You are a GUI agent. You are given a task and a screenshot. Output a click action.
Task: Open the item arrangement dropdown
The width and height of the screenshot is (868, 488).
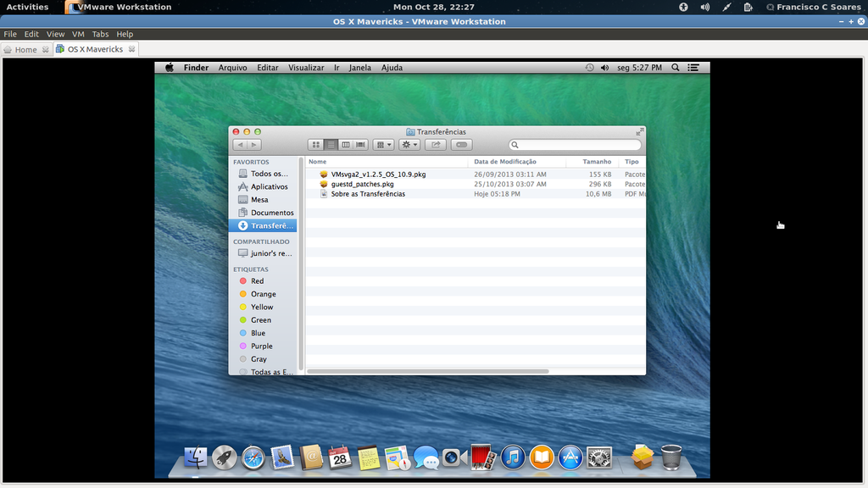(384, 145)
